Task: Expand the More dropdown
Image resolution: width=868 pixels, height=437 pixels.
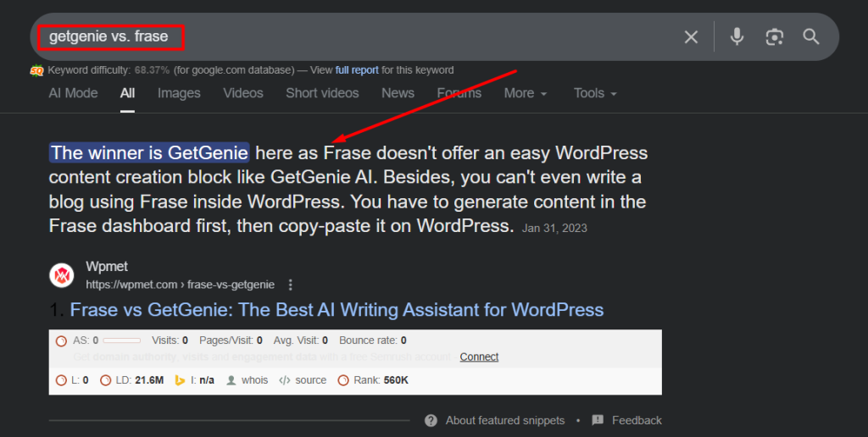Action: [525, 93]
